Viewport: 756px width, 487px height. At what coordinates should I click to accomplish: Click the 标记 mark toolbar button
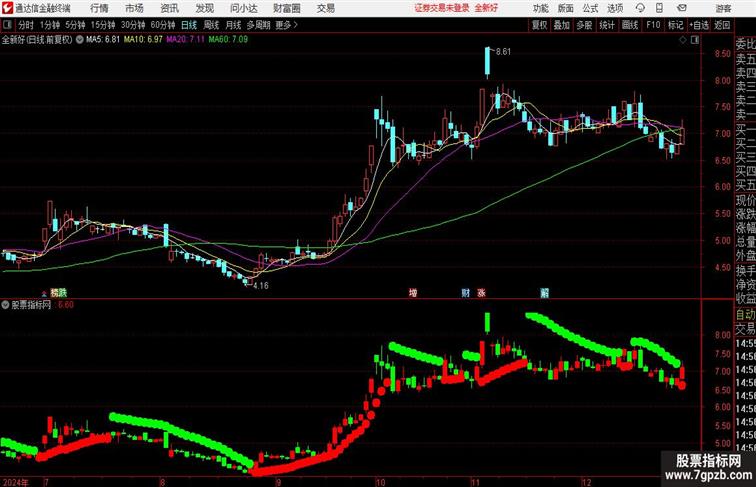pyautogui.click(x=675, y=25)
